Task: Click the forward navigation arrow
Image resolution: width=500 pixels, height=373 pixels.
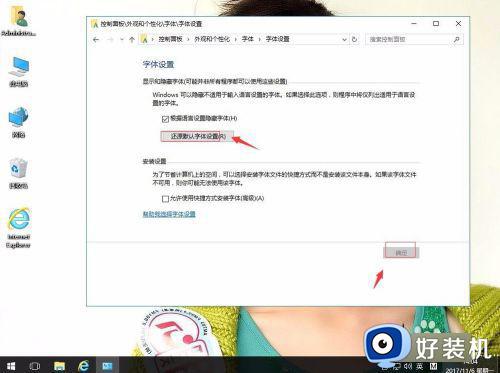Action: tap(110, 40)
